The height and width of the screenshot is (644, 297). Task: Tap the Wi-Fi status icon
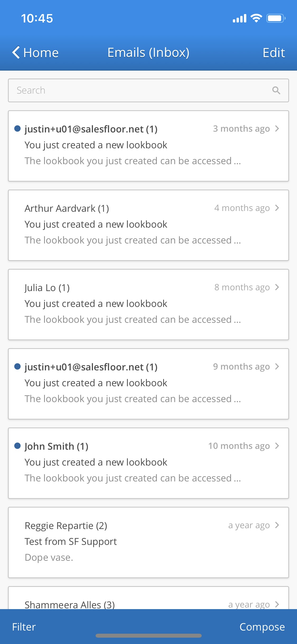point(256,18)
